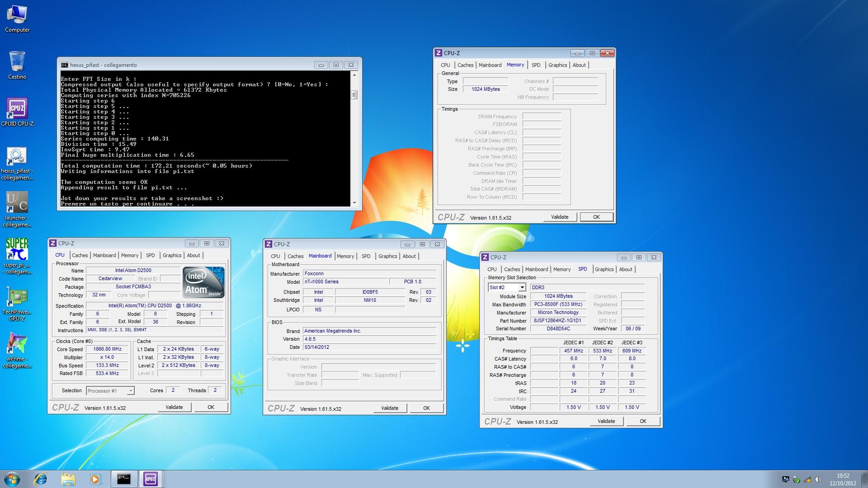Click Validate in the Mainboard window
The height and width of the screenshot is (488, 868).
point(390,408)
